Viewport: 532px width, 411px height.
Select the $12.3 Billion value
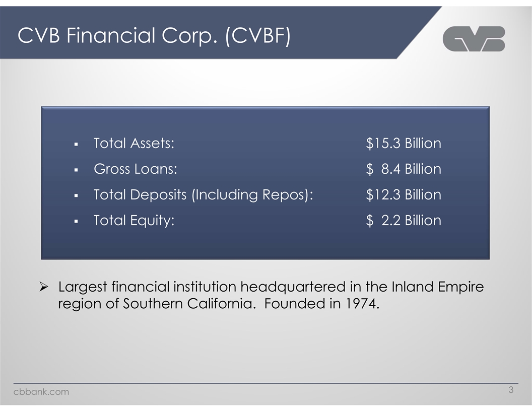[x=404, y=195]
